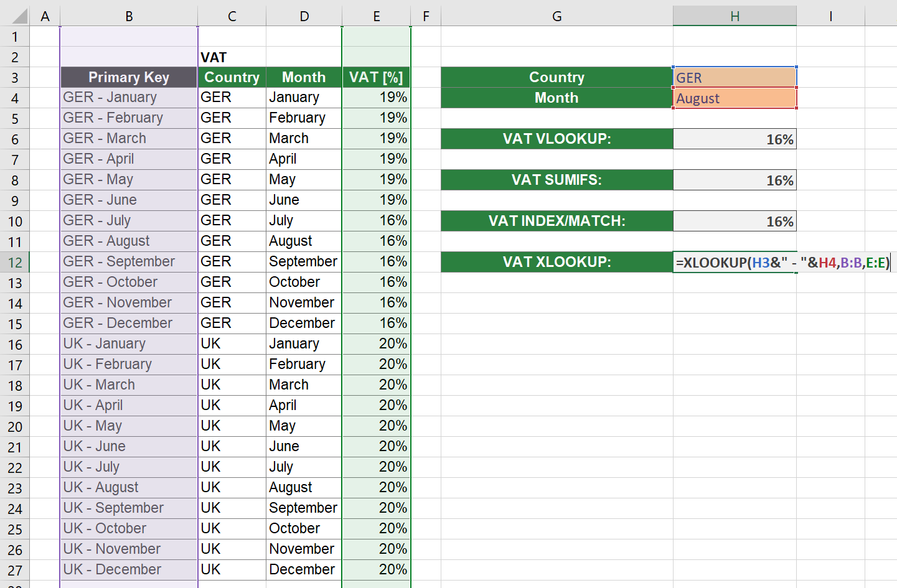Image resolution: width=897 pixels, height=588 pixels.
Task: Select the VAT VLOOKUP result 16%
Action: (735, 139)
